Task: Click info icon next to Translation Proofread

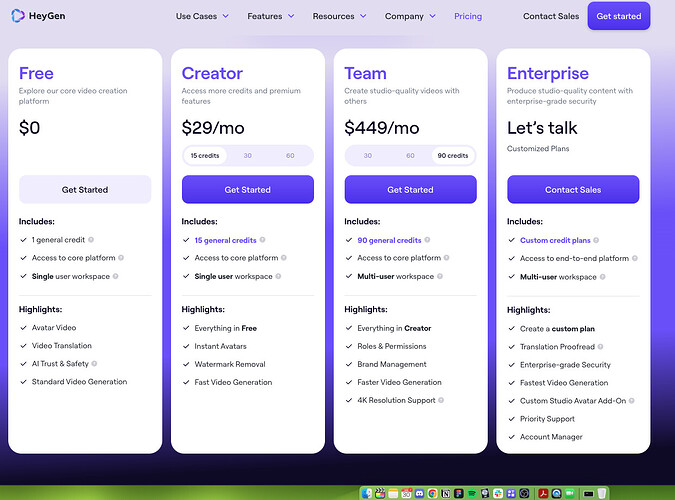Action: click(x=601, y=347)
